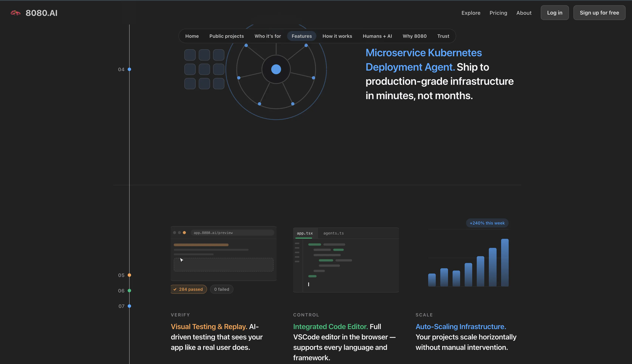Click the Log in button
The height and width of the screenshot is (364, 632).
click(555, 13)
